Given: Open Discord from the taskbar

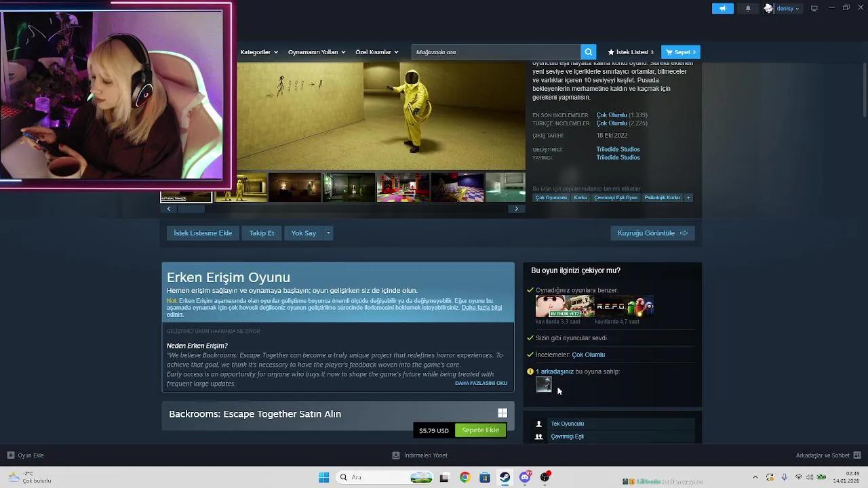Looking at the screenshot, I should [525, 477].
